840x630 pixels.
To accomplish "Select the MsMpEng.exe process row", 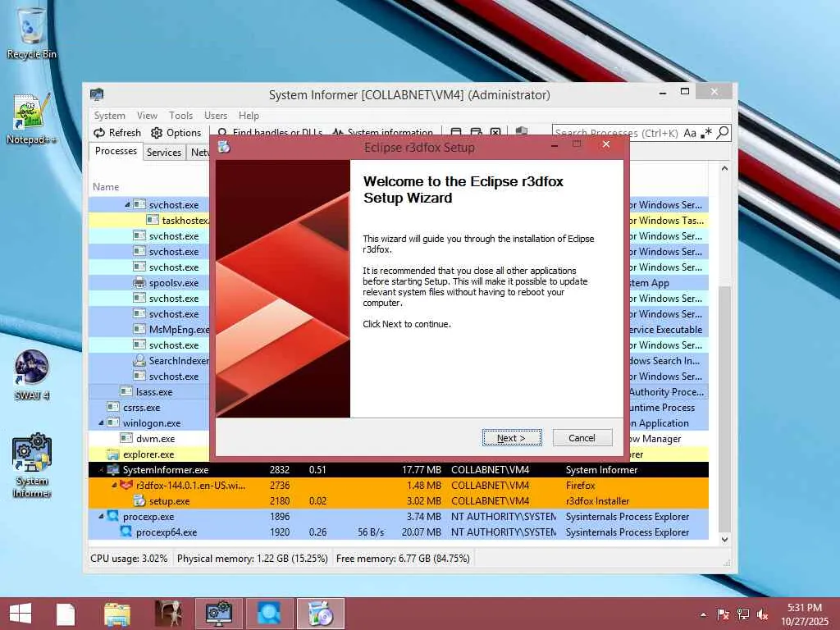I will click(x=149, y=329).
